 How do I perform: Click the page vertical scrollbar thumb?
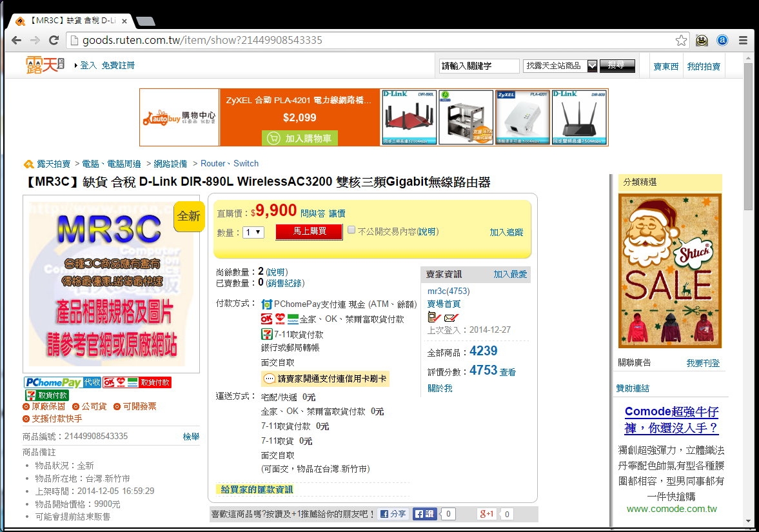point(748,135)
